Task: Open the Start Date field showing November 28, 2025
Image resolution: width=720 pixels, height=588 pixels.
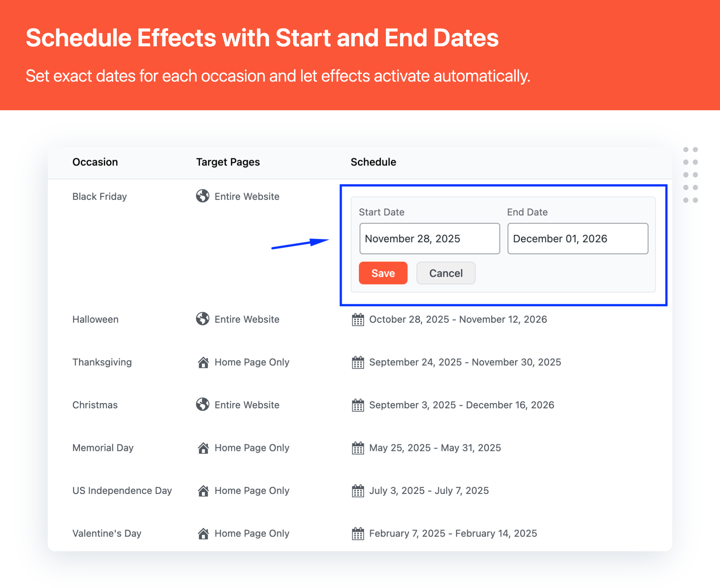Action: 429,239
